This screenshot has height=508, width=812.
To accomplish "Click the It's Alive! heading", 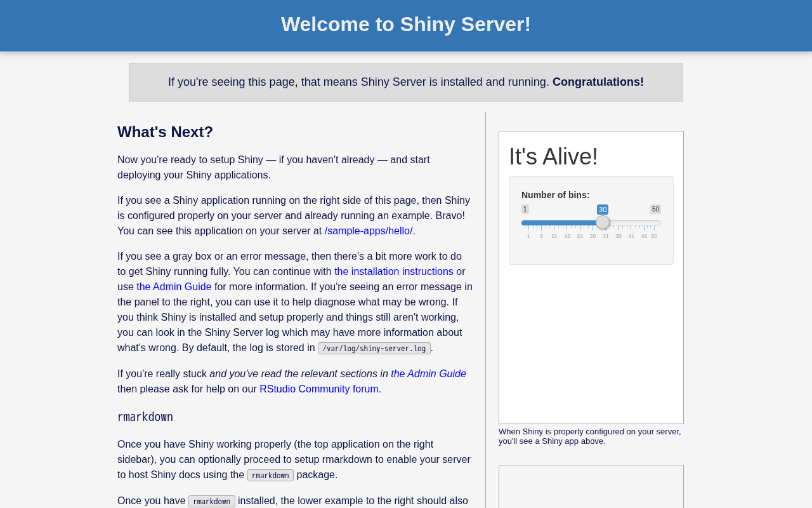I will (x=553, y=157).
